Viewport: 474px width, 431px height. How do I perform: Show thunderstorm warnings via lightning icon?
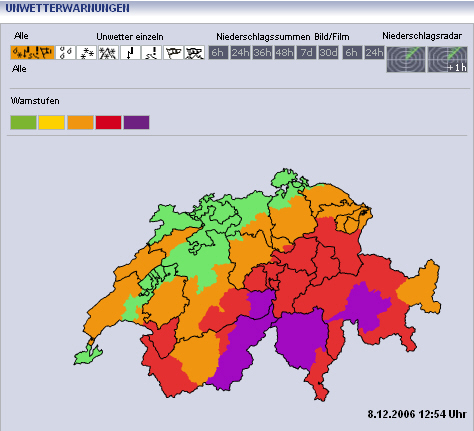click(130, 53)
